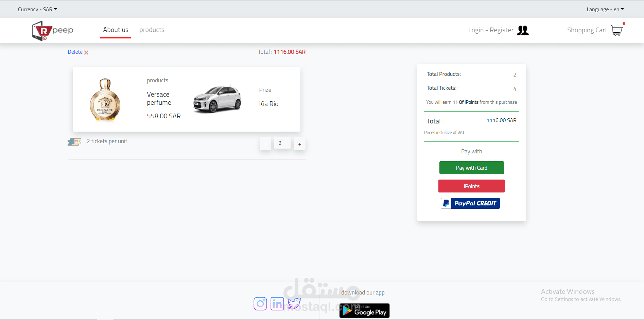Click the tickets icon
The height and width of the screenshot is (320, 644).
(x=74, y=142)
